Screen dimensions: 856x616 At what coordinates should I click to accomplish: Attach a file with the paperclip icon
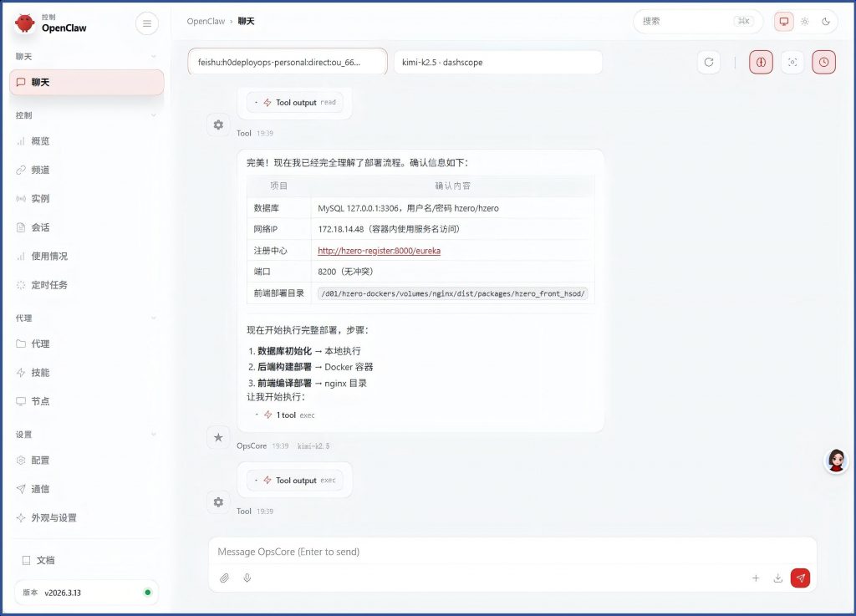point(224,578)
